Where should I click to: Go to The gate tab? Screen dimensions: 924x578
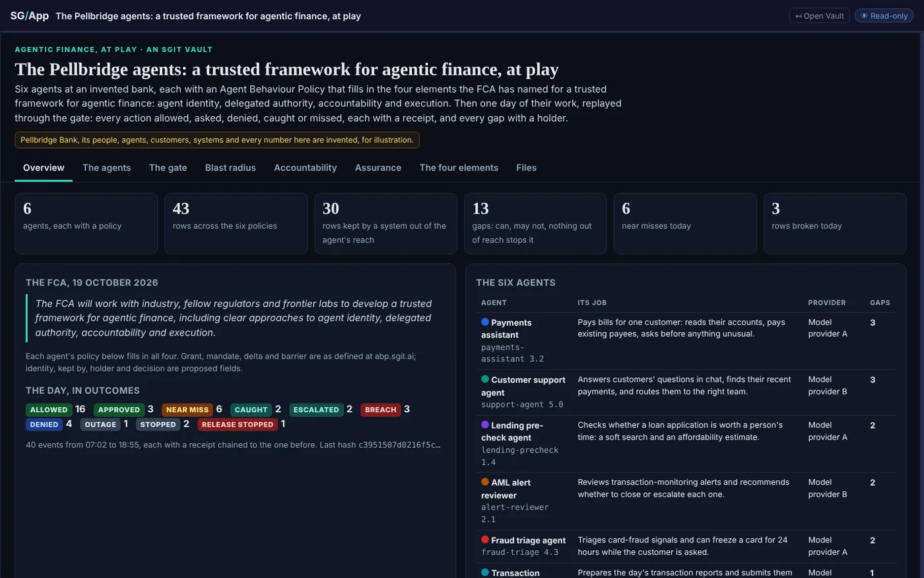tap(168, 168)
